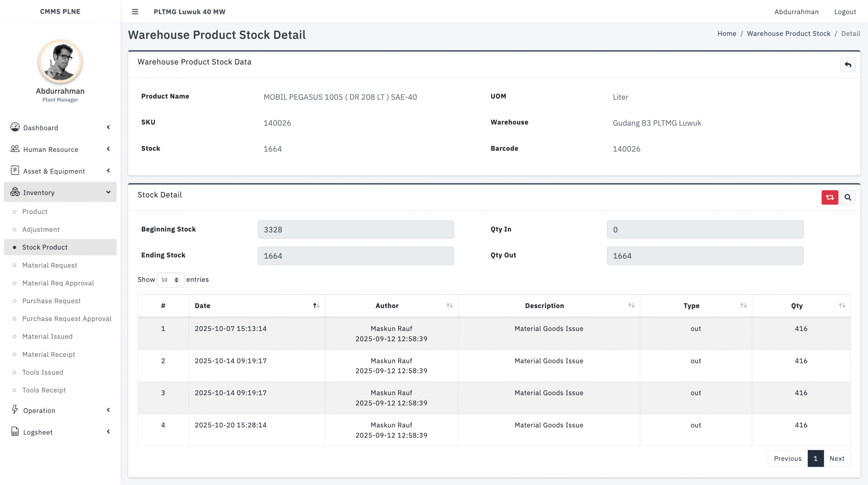Click warehouse value 'Gudang B3 PLTMG Luwuk'
The image size is (868, 485).
(x=657, y=123)
